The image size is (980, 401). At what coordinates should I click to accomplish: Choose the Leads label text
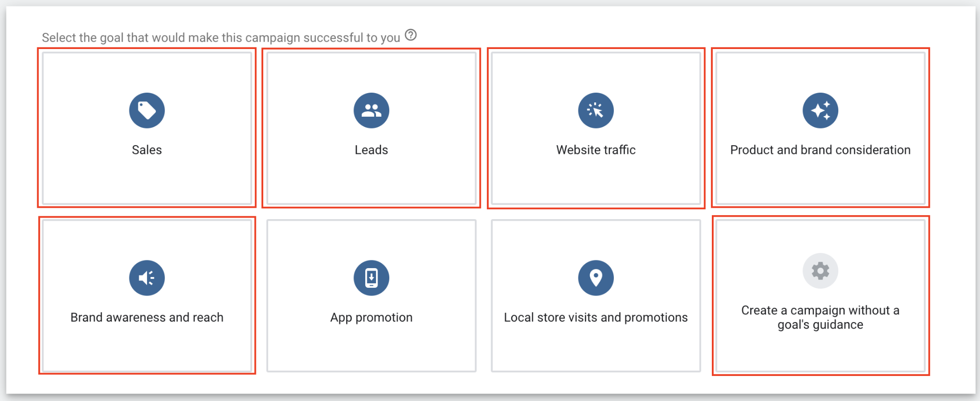[x=371, y=150]
